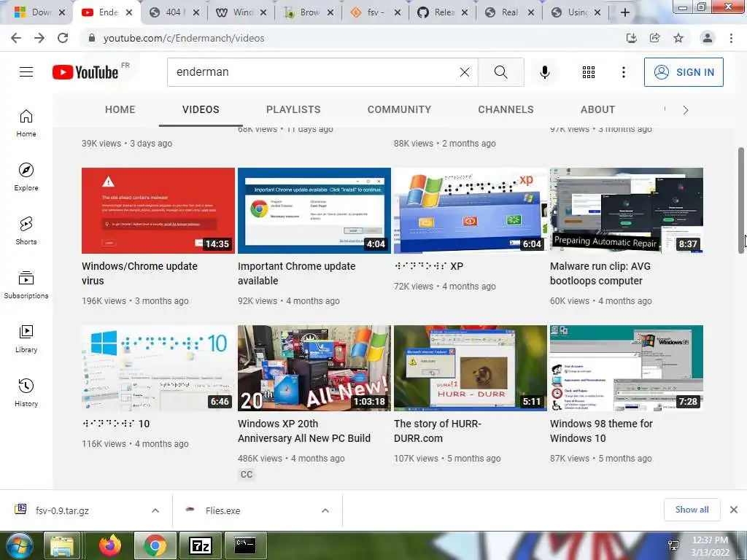Switch to ABOUT tab
The image size is (747, 560).
598,109
